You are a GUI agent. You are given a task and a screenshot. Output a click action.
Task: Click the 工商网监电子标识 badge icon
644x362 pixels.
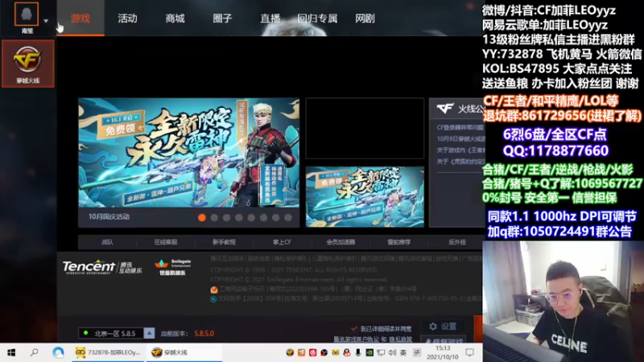point(214,290)
